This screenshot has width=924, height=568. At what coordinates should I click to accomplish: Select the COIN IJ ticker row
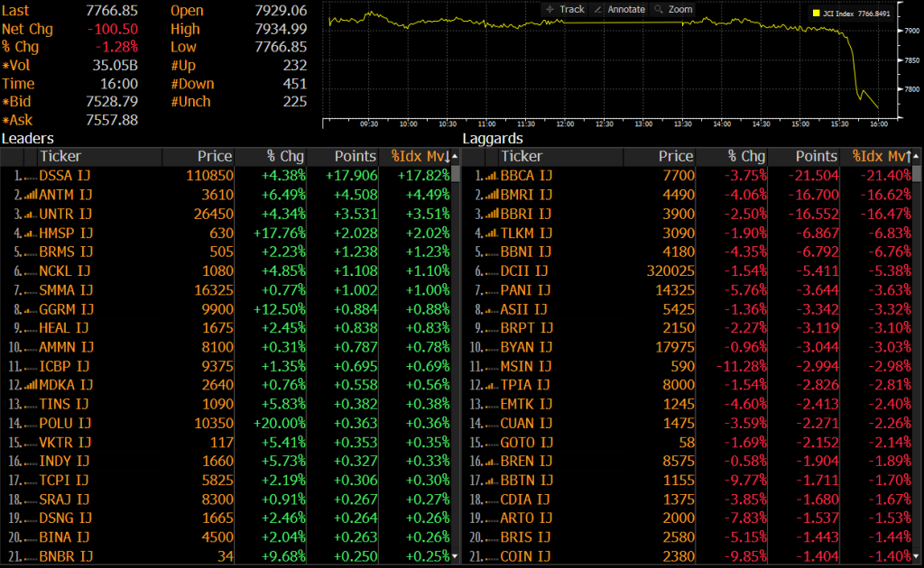[x=687, y=556]
